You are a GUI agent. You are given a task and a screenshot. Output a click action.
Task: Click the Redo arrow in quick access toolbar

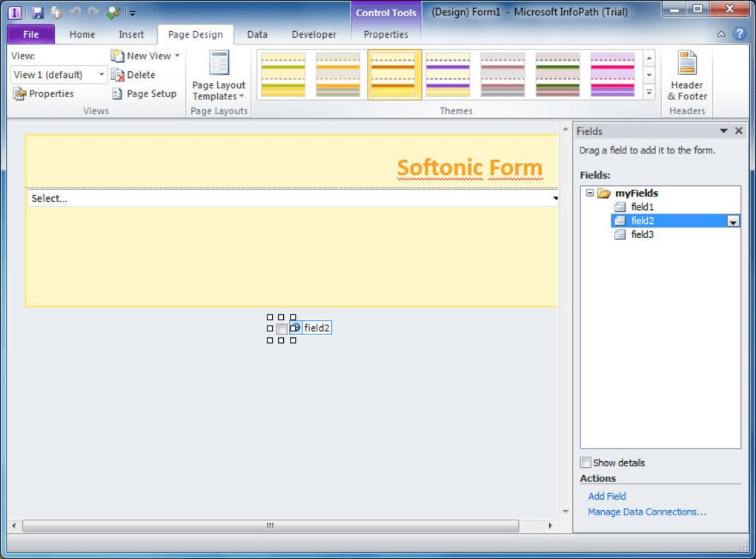pyautogui.click(x=93, y=12)
